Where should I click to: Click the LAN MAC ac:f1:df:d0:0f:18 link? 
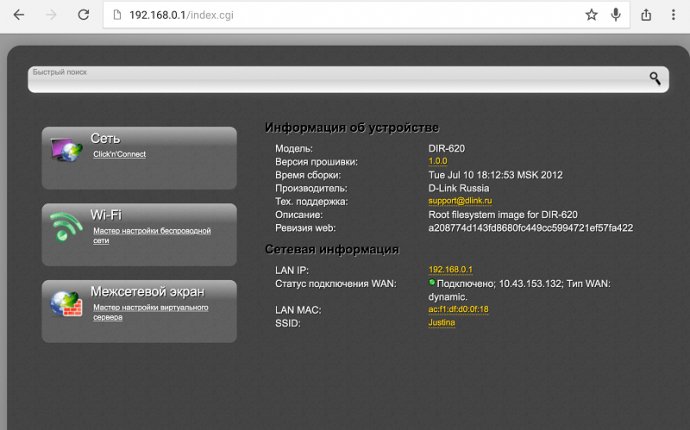tap(458, 309)
